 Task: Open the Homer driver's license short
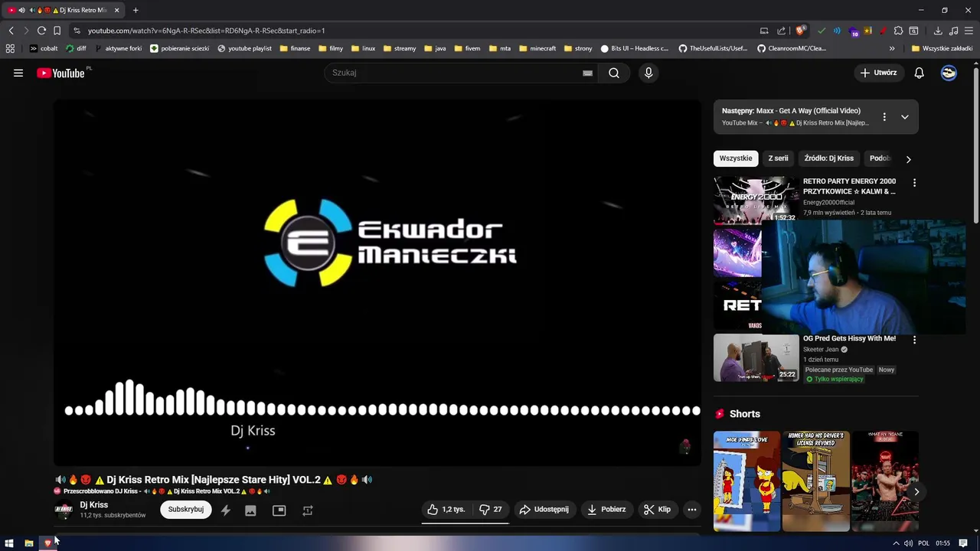[815, 481]
